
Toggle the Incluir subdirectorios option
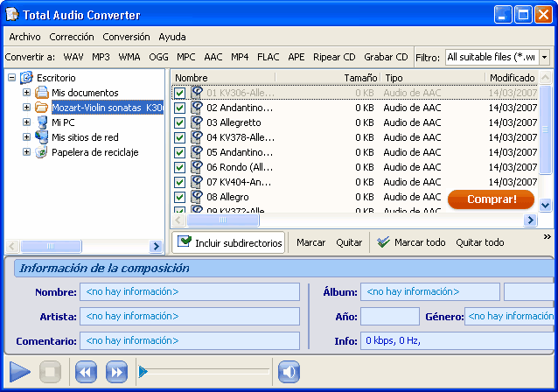[228, 242]
